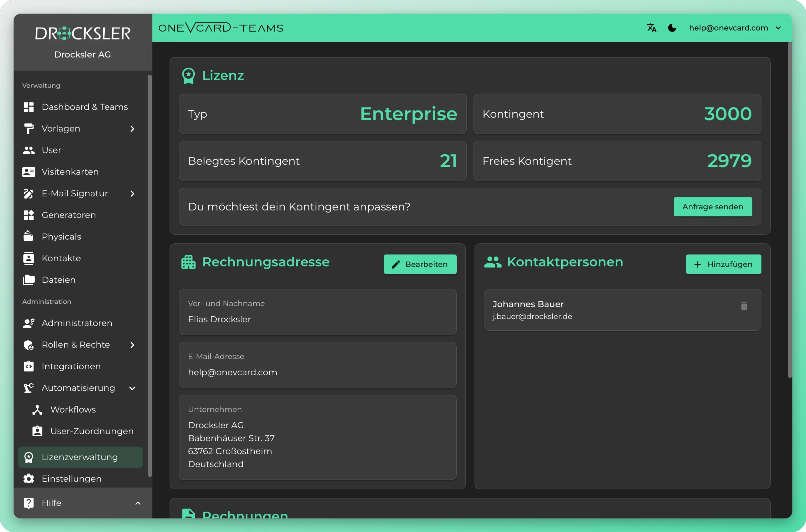Collapse the Automatisierung chevron
Image resolution: width=806 pixels, height=532 pixels.
[132, 388]
